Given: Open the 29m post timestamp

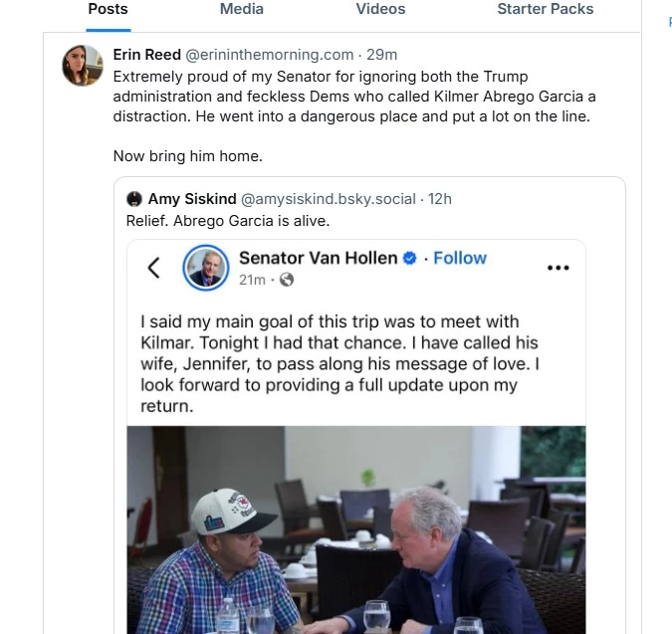Looking at the screenshot, I should (x=382, y=55).
